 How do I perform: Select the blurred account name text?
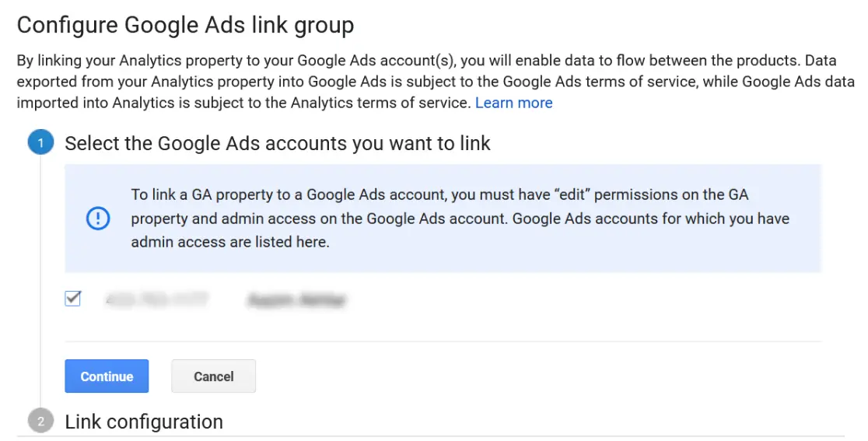[296, 299]
